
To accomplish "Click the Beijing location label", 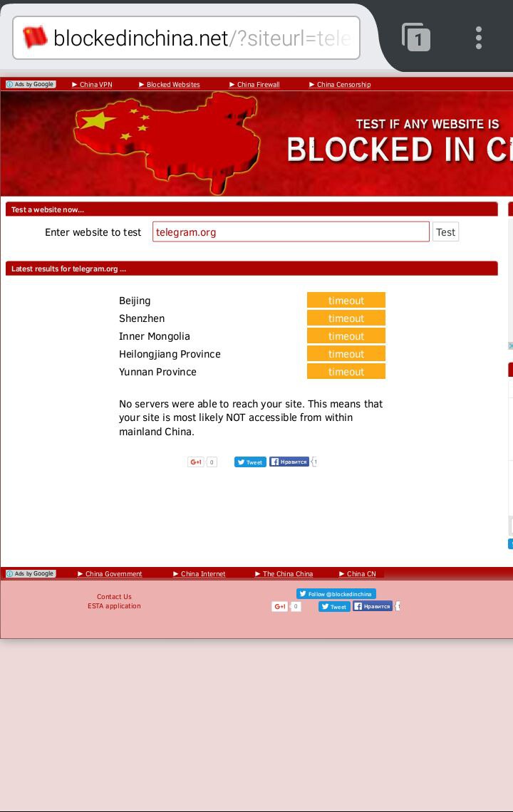I will tap(135, 301).
